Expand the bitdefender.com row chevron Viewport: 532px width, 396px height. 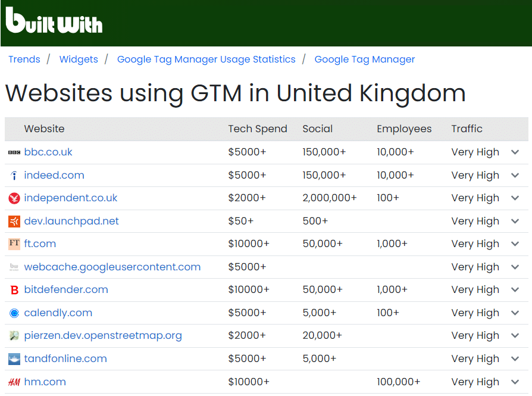(515, 289)
